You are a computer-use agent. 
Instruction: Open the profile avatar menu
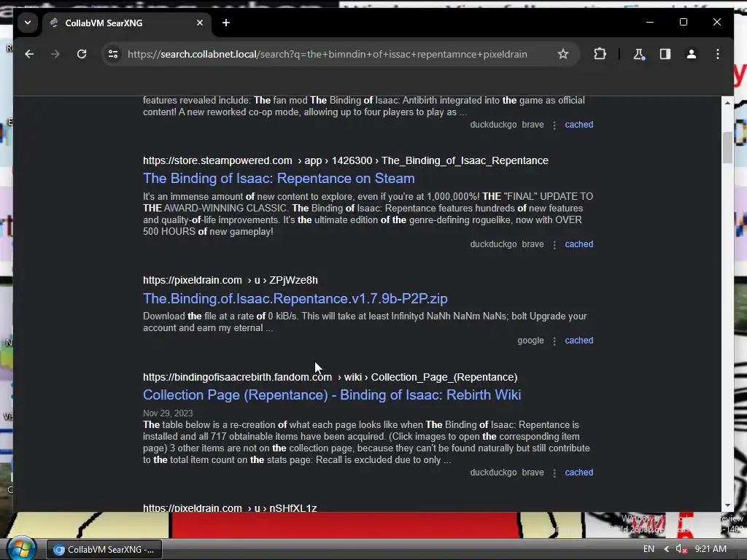point(692,54)
